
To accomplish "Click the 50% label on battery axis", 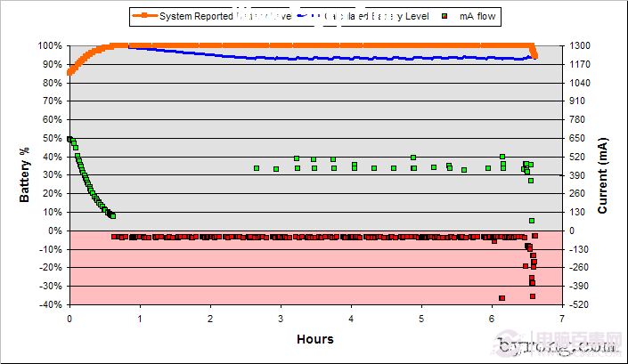I will [53, 139].
